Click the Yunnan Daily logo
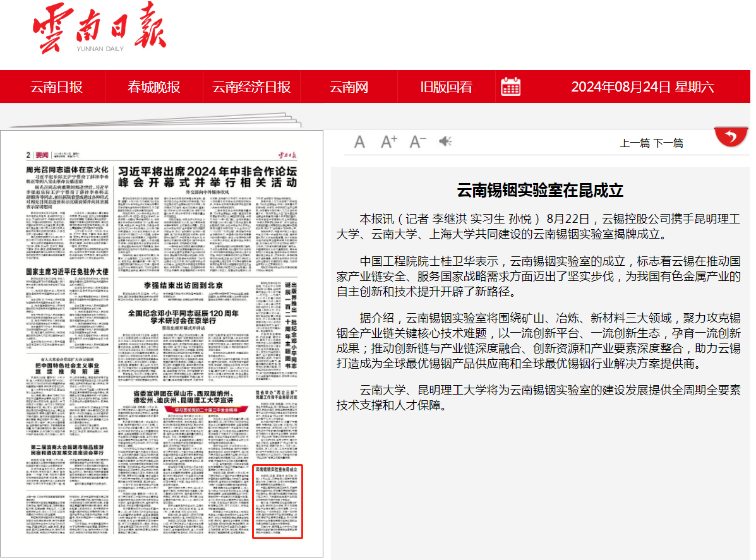 point(99,30)
